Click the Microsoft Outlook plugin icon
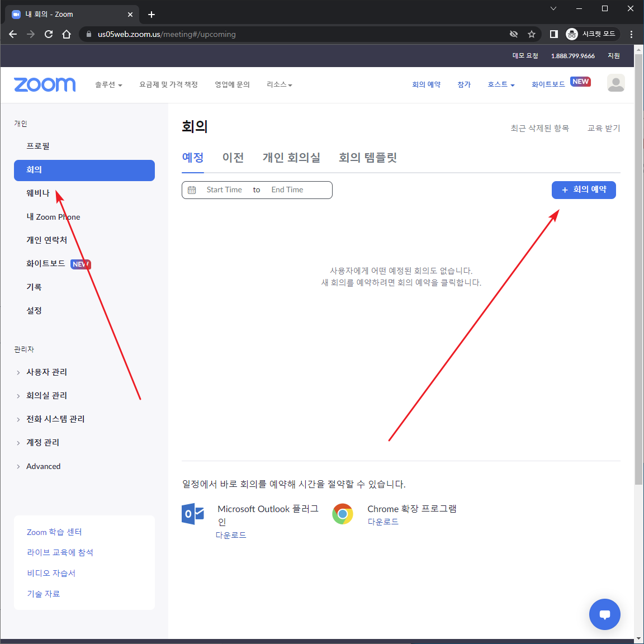 (193, 514)
